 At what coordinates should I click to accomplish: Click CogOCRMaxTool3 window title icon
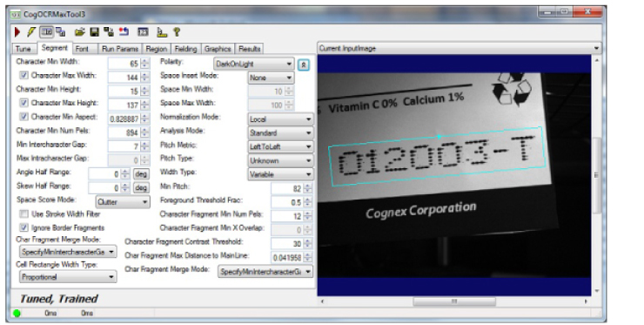coord(15,15)
